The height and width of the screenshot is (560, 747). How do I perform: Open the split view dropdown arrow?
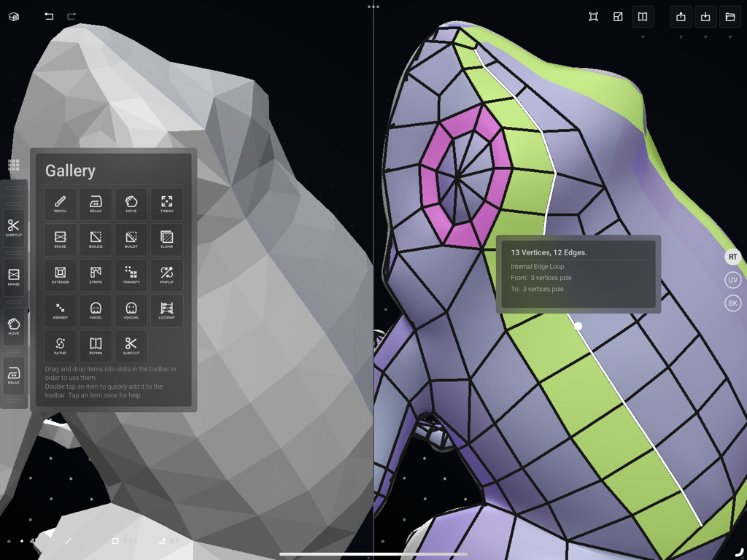(643, 36)
